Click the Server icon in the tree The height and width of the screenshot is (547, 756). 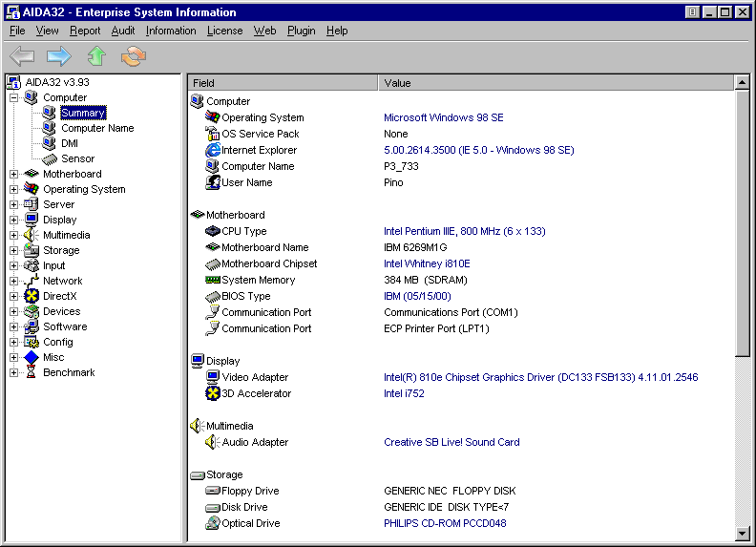31,204
